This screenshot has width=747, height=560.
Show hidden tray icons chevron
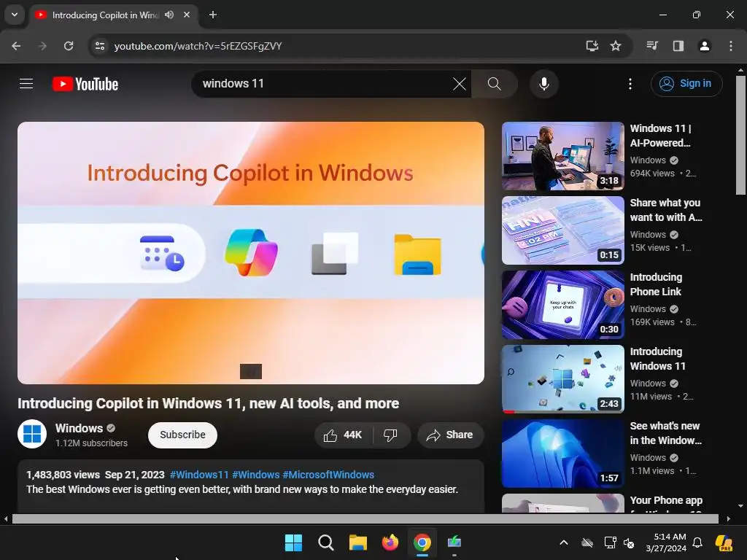click(x=564, y=542)
